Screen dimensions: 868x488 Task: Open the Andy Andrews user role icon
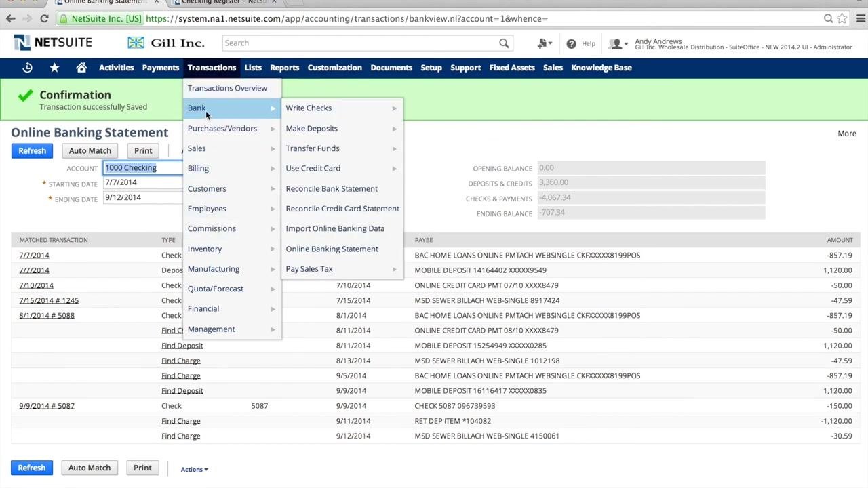point(617,43)
